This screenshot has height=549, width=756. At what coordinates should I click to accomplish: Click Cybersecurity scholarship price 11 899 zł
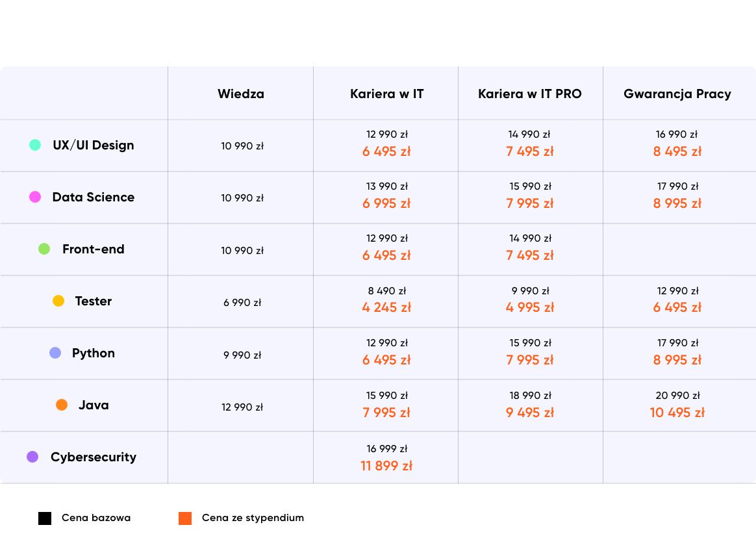(x=386, y=466)
